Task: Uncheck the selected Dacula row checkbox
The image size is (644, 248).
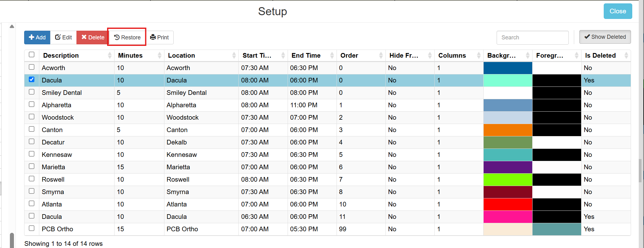Action: click(32, 79)
